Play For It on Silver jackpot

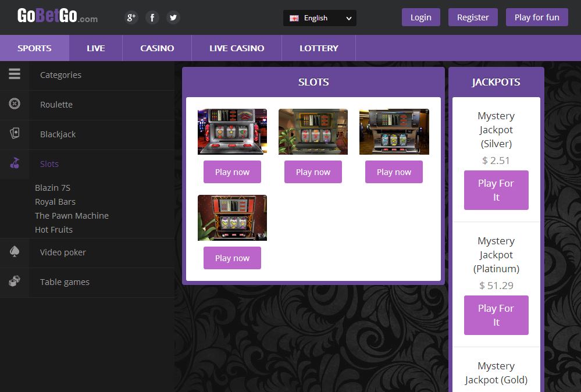pyautogui.click(x=496, y=190)
